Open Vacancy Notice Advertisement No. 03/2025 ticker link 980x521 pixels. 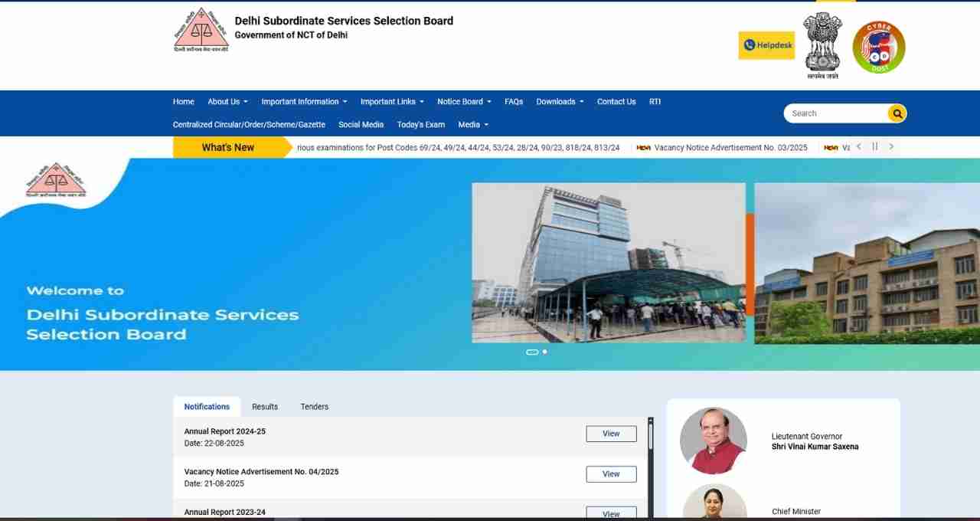pyautogui.click(x=730, y=147)
